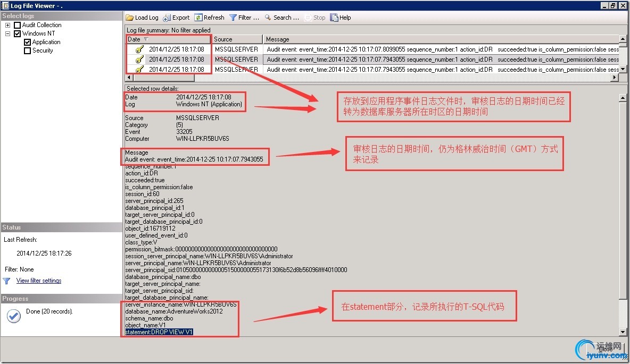The height and width of the screenshot is (364, 630).
Task: Open Help from the toolbar
Action: [x=341, y=18]
